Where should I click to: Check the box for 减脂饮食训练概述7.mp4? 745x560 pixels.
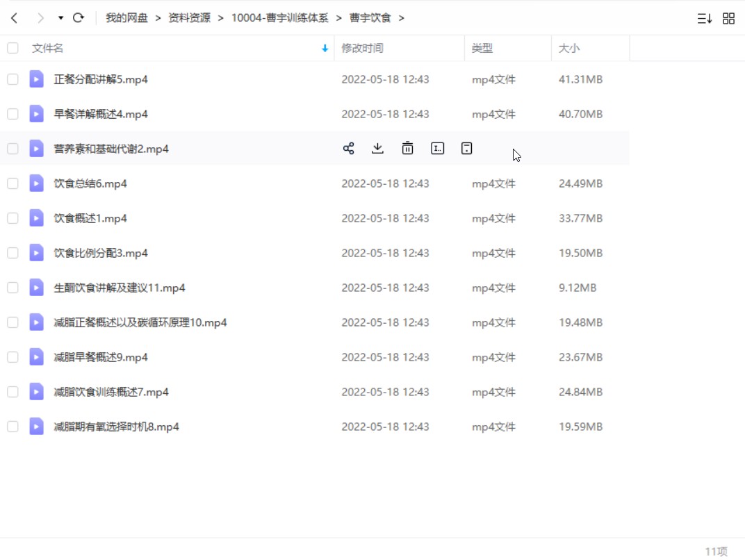click(13, 391)
